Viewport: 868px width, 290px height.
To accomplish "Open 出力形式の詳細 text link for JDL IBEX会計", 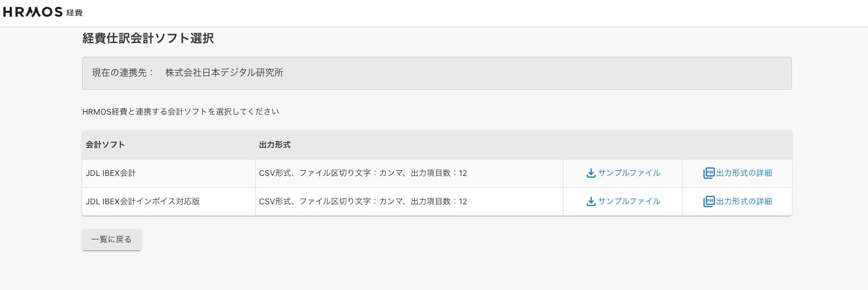I will pos(744,173).
